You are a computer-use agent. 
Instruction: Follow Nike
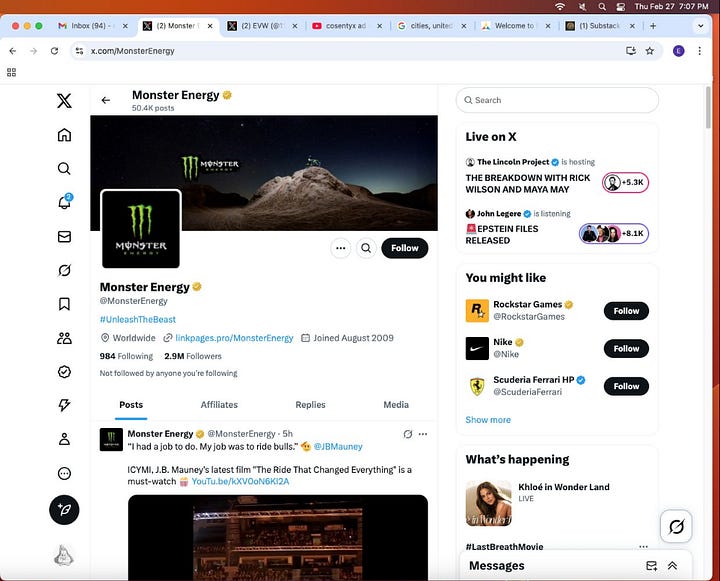click(x=626, y=349)
